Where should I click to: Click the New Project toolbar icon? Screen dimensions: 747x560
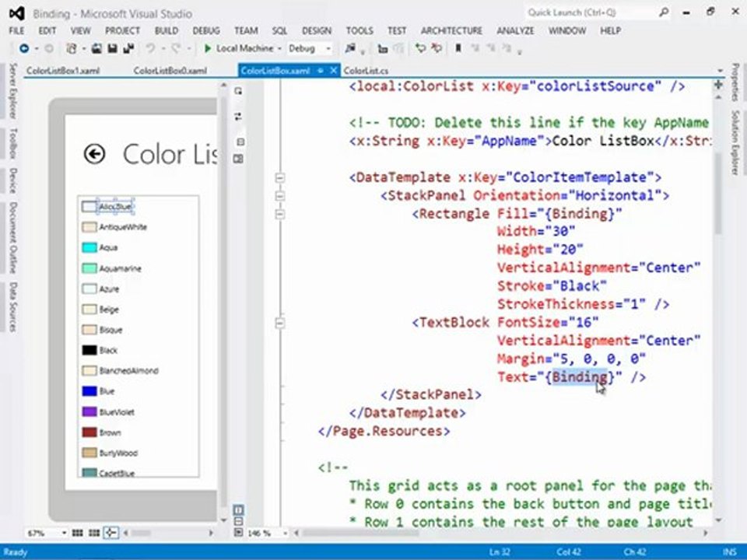(x=72, y=48)
